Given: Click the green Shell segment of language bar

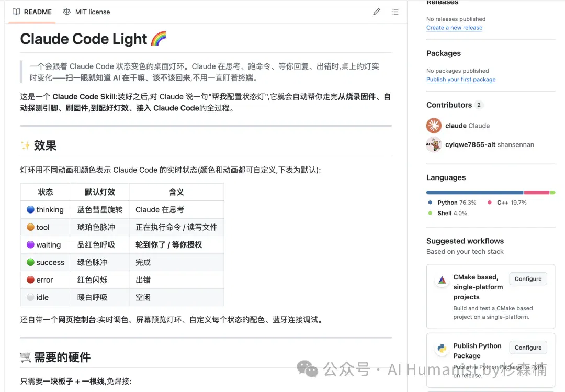Looking at the screenshot, I should 553,193.
